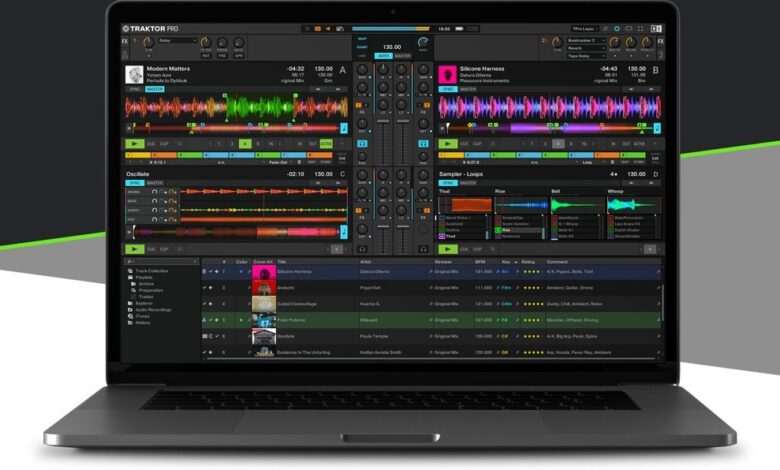
Task: Toggle SYNC on Deck C
Action: [x=134, y=183]
